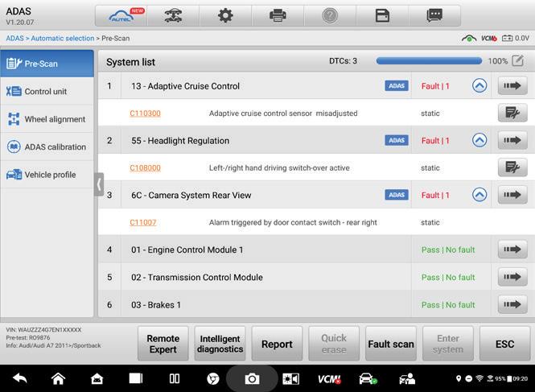Viewport: 535px width, 392px height.
Task: Collapse the left sidebar panel handle
Action: point(99,184)
